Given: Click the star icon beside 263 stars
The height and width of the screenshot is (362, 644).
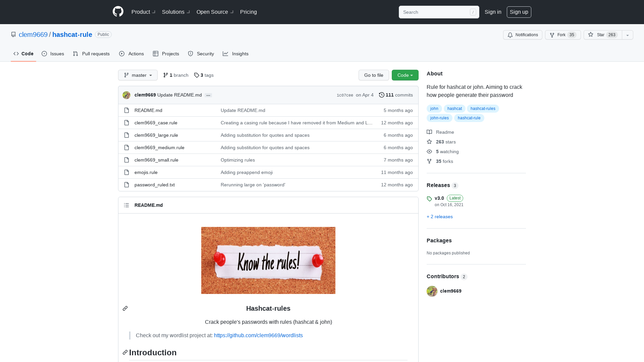Looking at the screenshot, I should [x=429, y=142].
